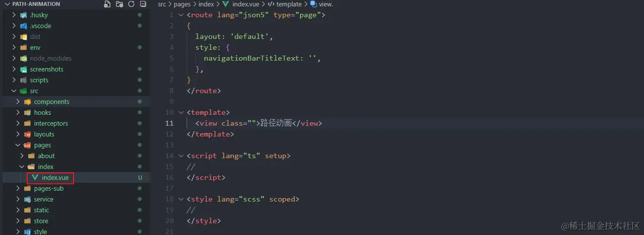Click the .husky folder icon
The height and width of the screenshot is (235, 644).
23,15
